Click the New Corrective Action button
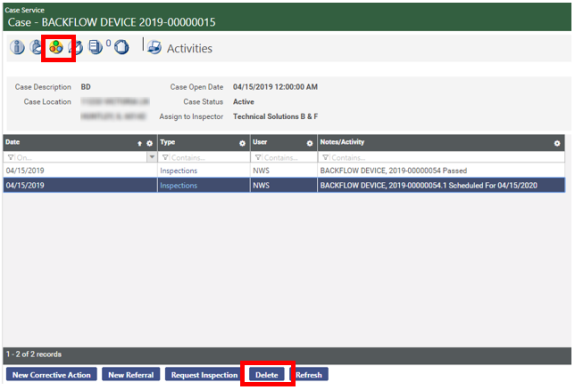Viewport: 575px width, 390px height. click(x=51, y=375)
